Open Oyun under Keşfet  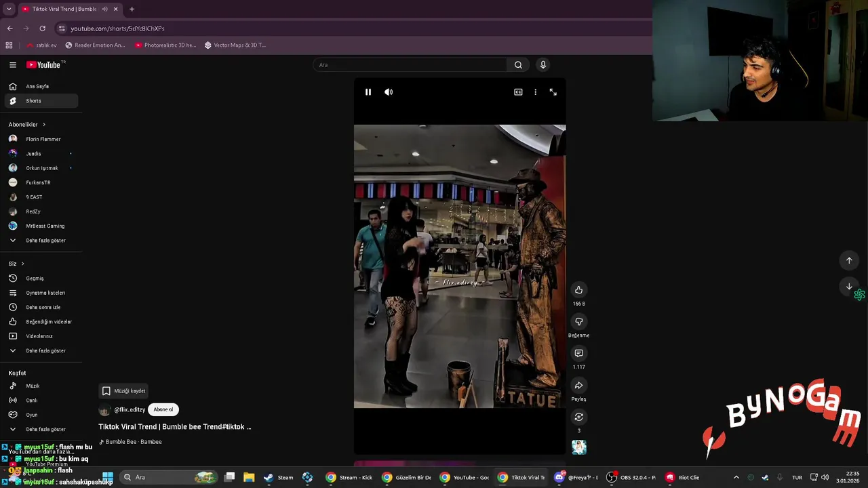click(x=41, y=415)
